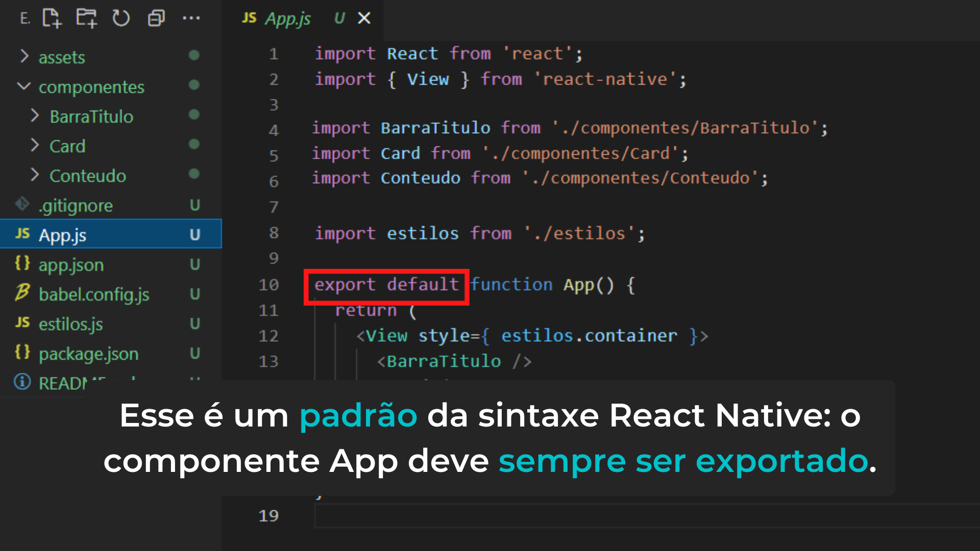This screenshot has width=980, height=551.
Task: Select the Card folder label
Action: 67,146
